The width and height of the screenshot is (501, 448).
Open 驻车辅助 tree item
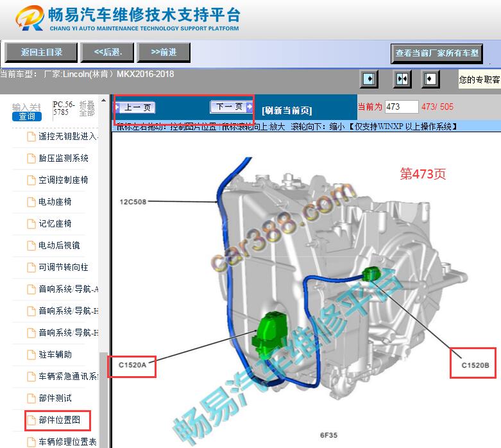tap(55, 354)
